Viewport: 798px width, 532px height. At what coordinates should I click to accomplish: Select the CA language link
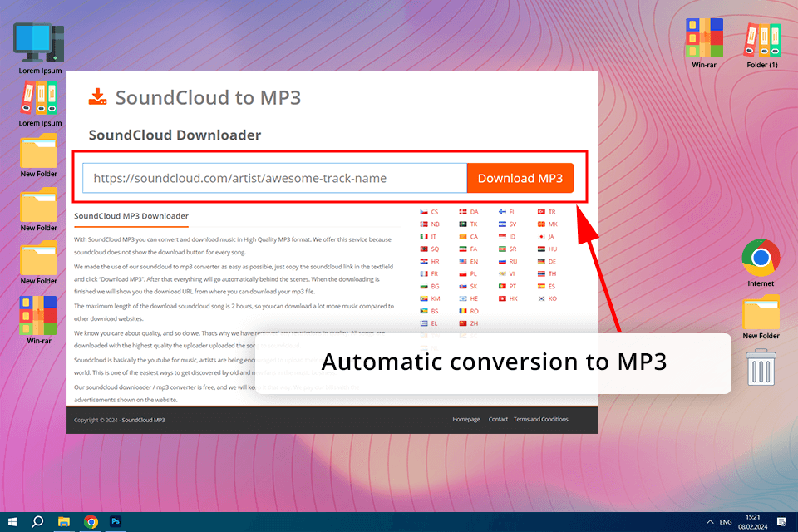474,237
